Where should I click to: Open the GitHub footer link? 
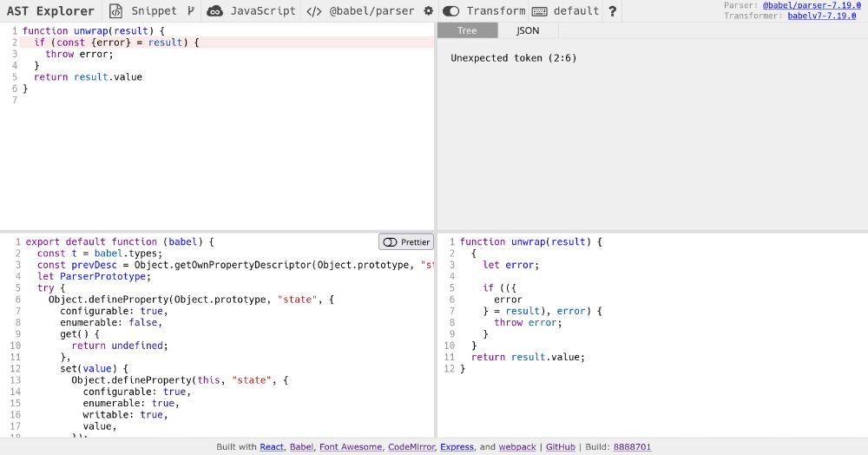(x=560, y=446)
